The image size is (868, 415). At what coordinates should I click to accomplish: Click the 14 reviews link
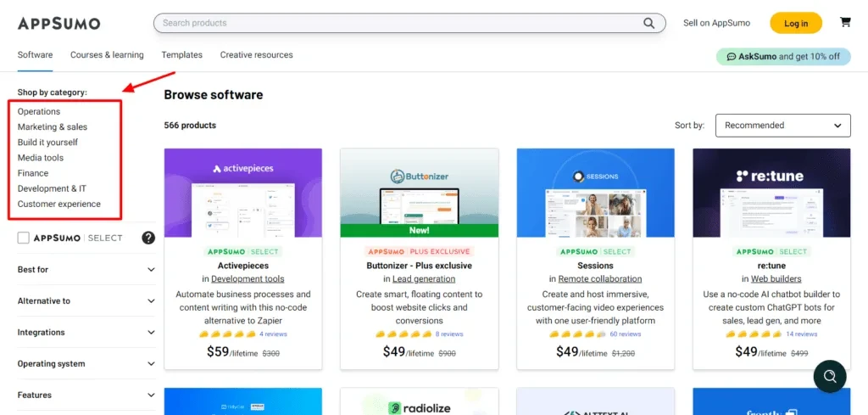click(802, 334)
